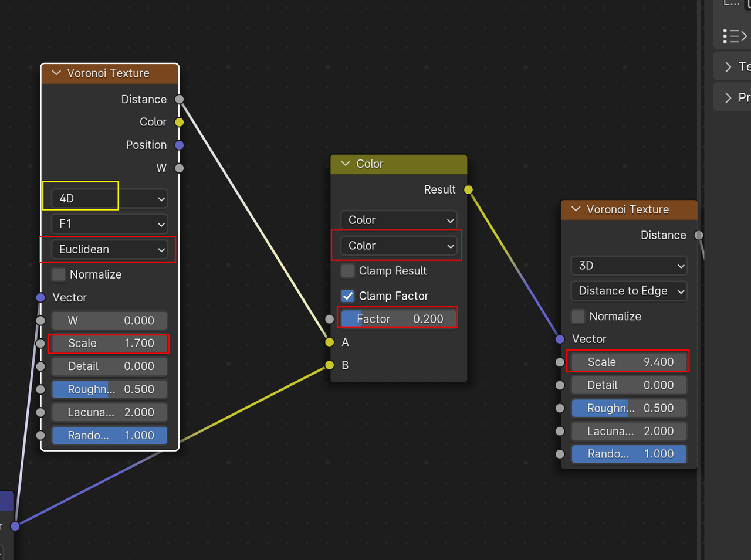
Task: Open the Distance to Edge feature dropdown
Action: click(629, 291)
